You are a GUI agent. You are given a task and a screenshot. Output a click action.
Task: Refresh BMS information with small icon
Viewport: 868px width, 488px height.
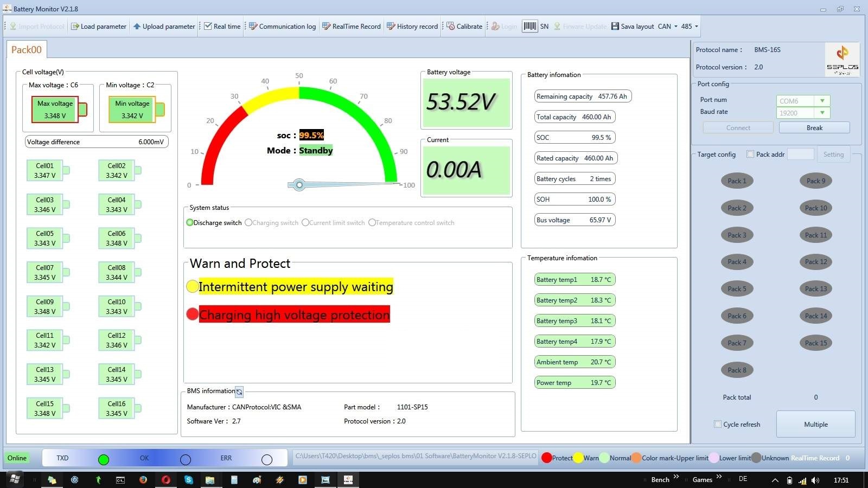(x=239, y=391)
